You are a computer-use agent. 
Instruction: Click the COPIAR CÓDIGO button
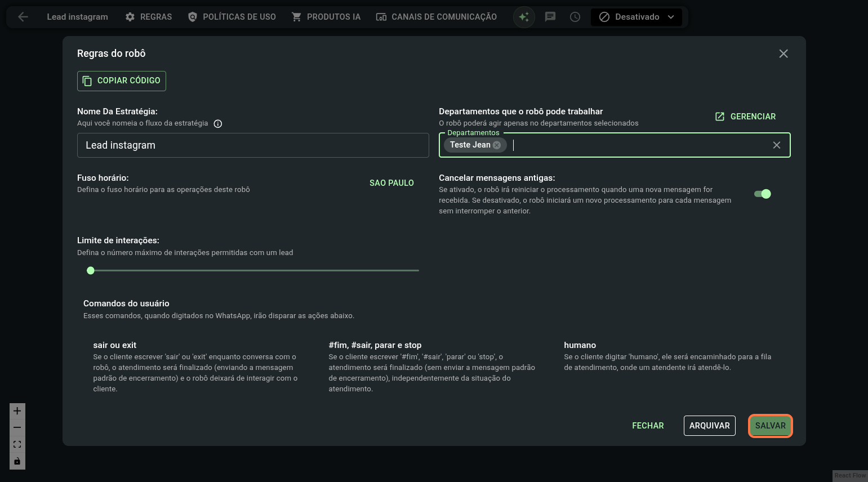(x=122, y=81)
